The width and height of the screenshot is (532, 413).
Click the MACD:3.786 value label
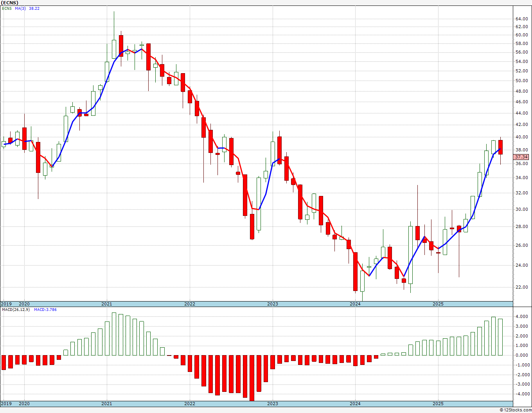coord(45,310)
